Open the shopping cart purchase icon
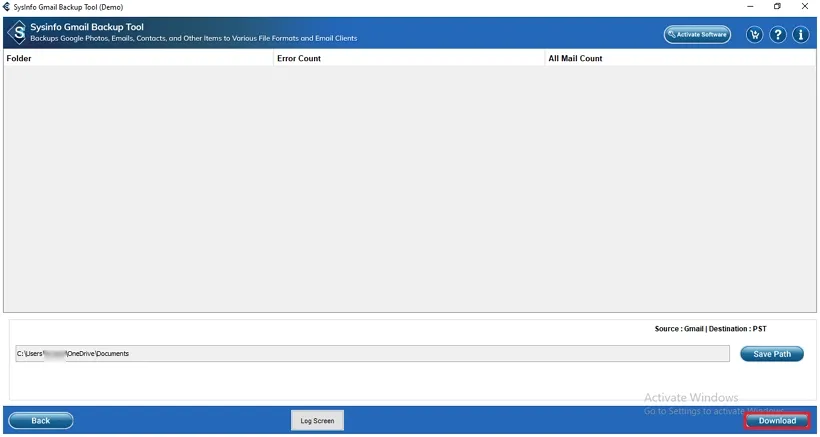 [x=754, y=35]
